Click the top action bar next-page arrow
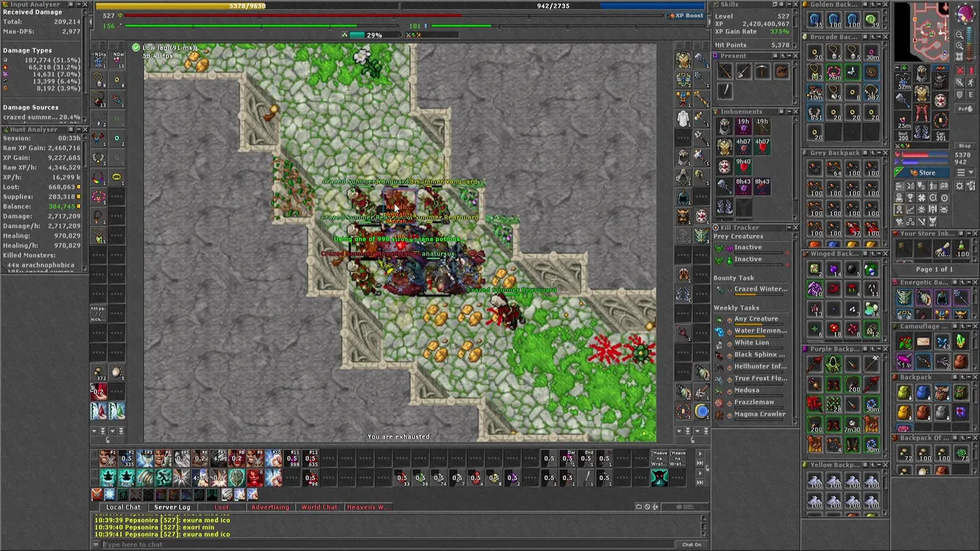 700,454
